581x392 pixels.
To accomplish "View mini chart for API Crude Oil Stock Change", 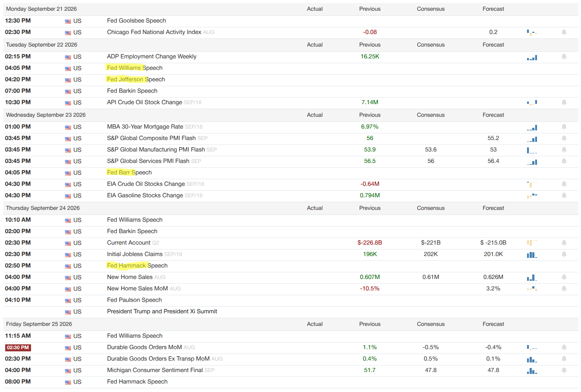I will [x=532, y=103].
